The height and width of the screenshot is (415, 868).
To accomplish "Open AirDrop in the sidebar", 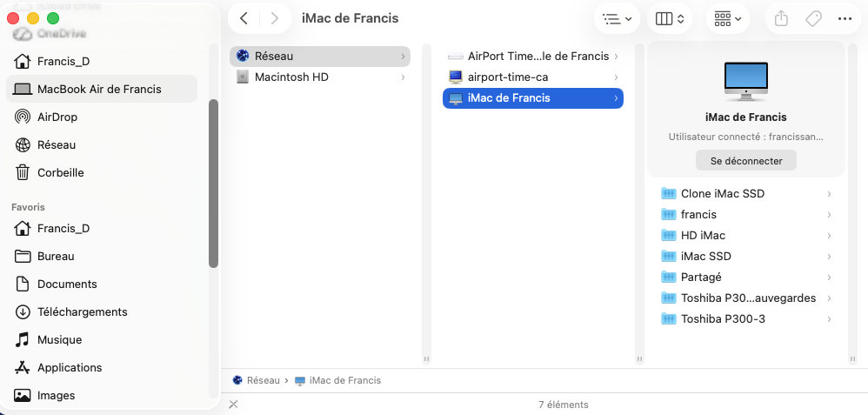I will point(56,117).
